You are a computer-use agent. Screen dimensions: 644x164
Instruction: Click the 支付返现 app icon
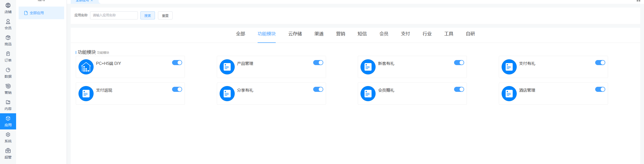click(86, 94)
